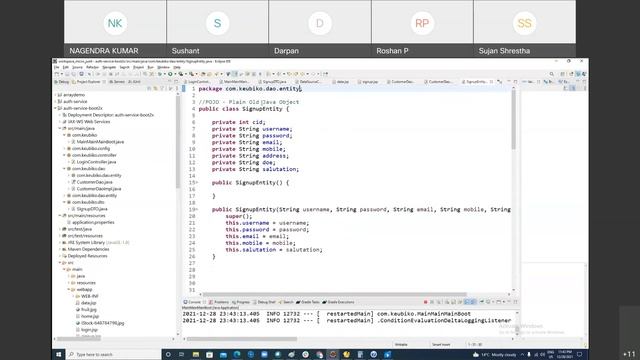Open CustomerDaoImpl.java in Project Explorer

tap(98, 189)
